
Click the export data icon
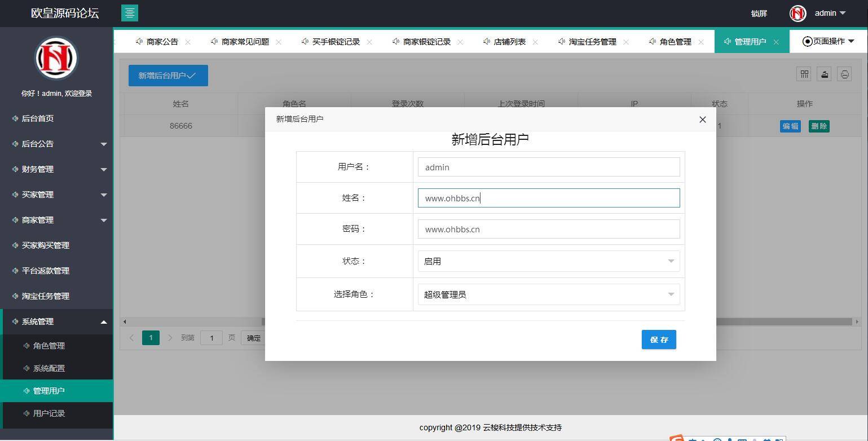click(824, 74)
